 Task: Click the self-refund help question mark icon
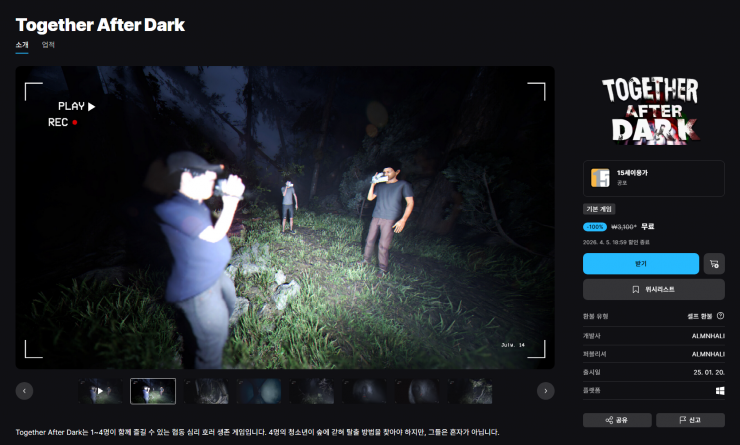[720, 315]
